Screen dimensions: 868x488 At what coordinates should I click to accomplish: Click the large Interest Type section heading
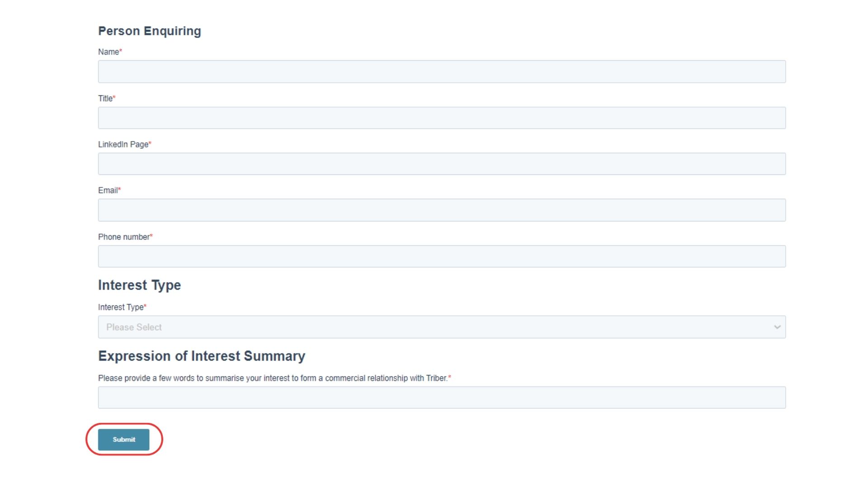pos(139,285)
